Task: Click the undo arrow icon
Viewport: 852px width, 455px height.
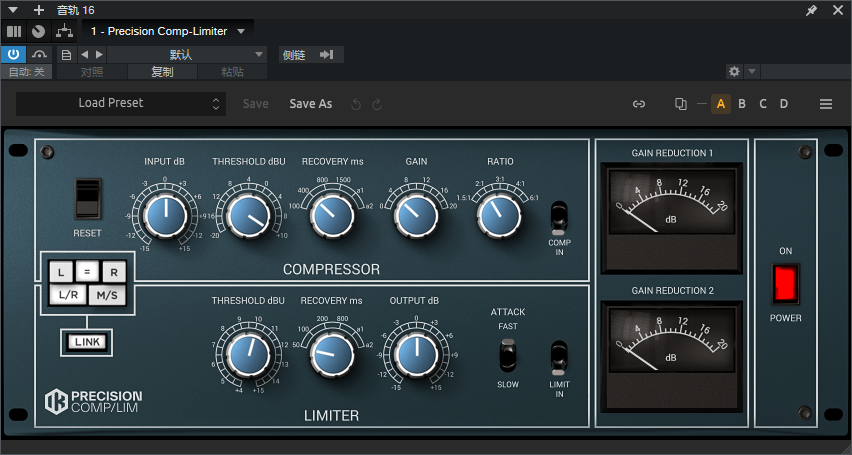Action: click(x=356, y=104)
